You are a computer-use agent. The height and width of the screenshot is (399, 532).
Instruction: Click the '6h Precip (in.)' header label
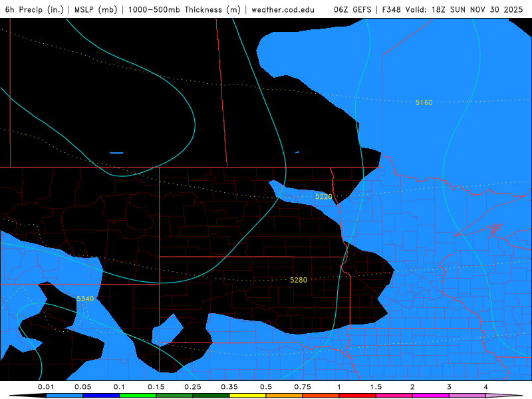click(35, 9)
